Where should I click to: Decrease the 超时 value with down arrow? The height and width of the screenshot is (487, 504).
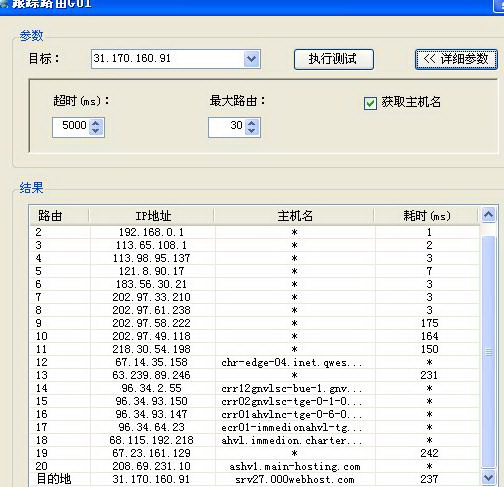(96, 131)
